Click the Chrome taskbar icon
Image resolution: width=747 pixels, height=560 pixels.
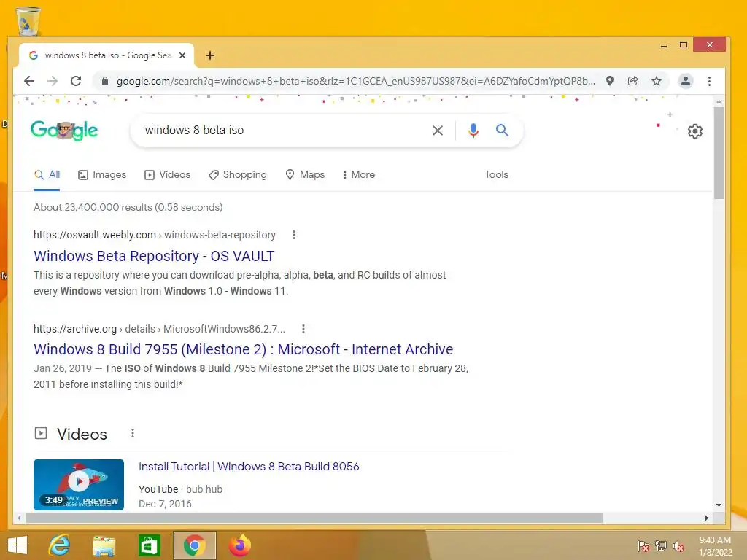(194, 545)
